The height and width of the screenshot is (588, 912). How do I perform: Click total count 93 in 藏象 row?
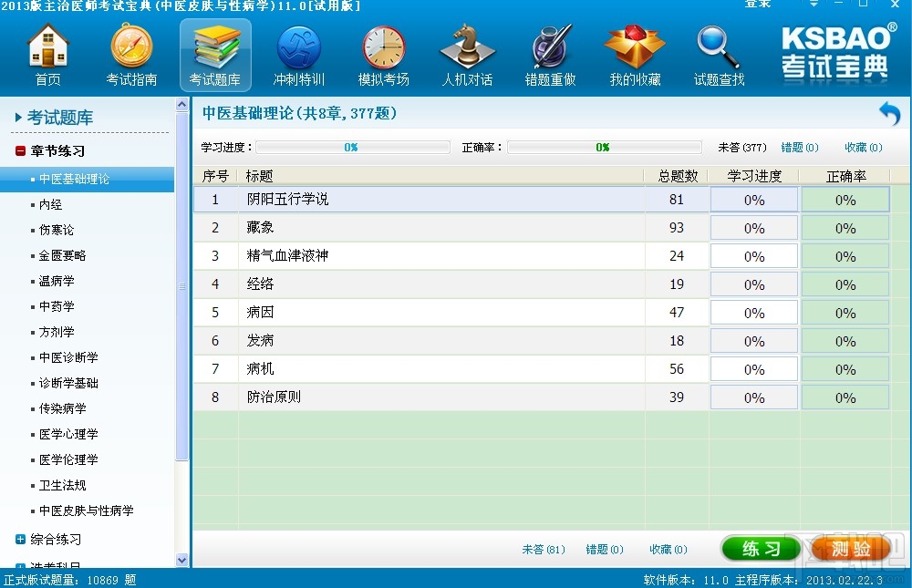pyautogui.click(x=677, y=228)
